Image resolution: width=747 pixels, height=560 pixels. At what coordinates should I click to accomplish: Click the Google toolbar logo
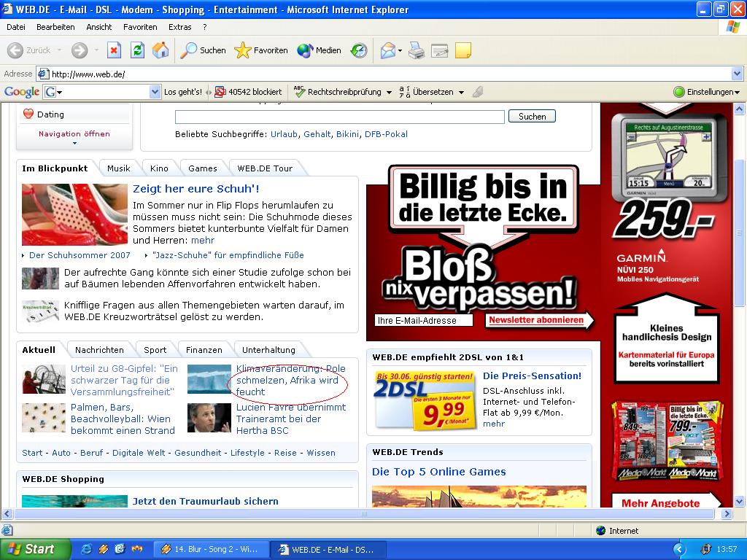(x=21, y=92)
